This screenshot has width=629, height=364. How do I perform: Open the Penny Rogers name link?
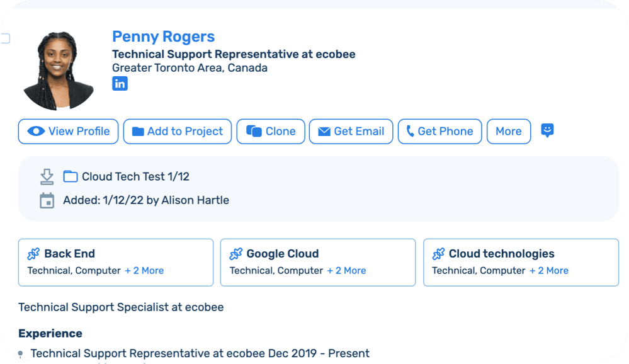(x=163, y=37)
